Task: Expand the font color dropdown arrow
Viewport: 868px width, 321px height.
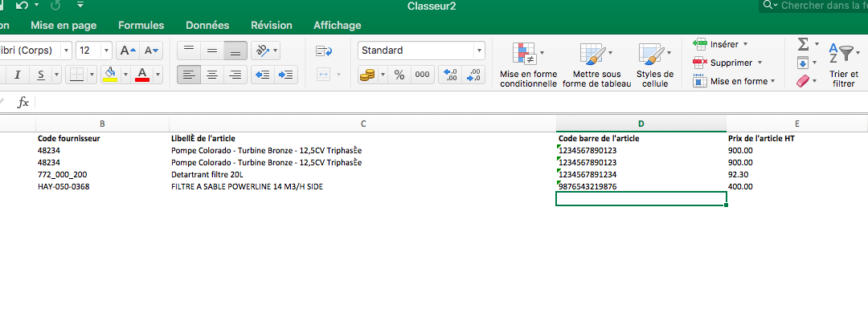Action: (158, 75)
